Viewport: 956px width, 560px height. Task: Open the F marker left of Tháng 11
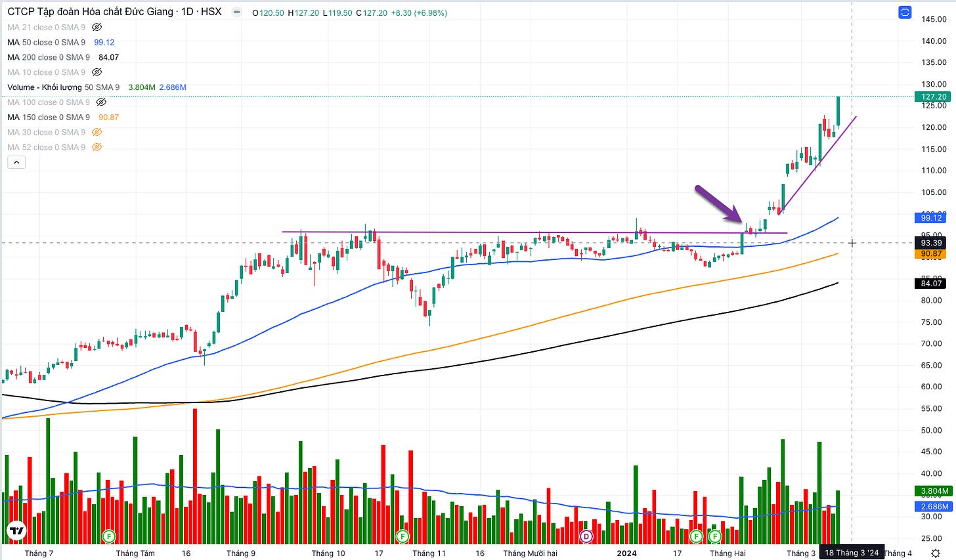pyautogui.click(x=402, y=537)
